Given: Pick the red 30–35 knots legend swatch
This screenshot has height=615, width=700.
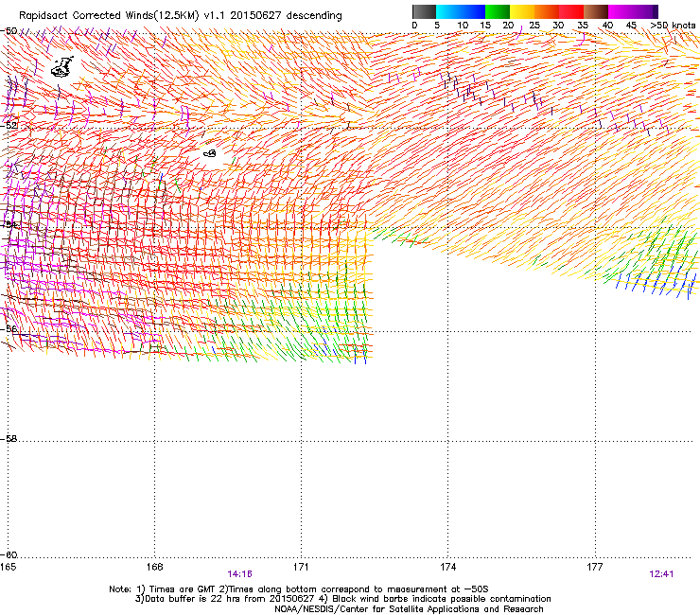Looking at the screenshot, I should tap(571, 11).
